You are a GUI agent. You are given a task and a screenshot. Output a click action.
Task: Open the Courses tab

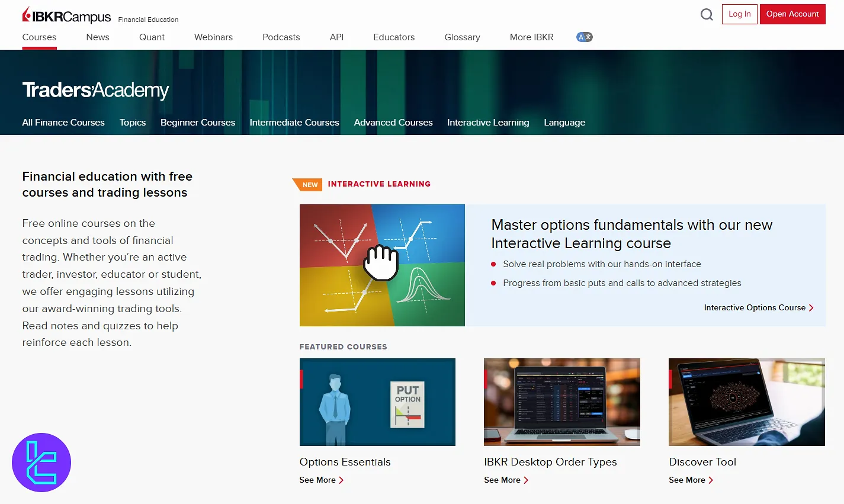[39, 37]
